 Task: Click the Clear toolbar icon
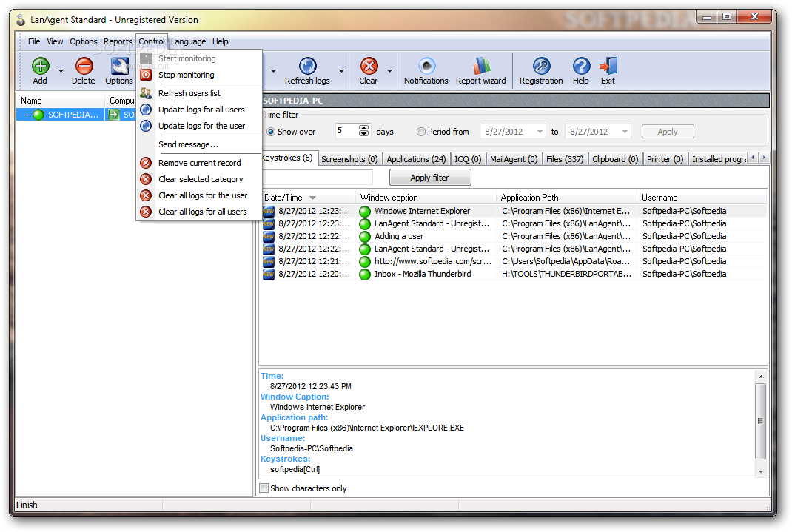point(369,70)
